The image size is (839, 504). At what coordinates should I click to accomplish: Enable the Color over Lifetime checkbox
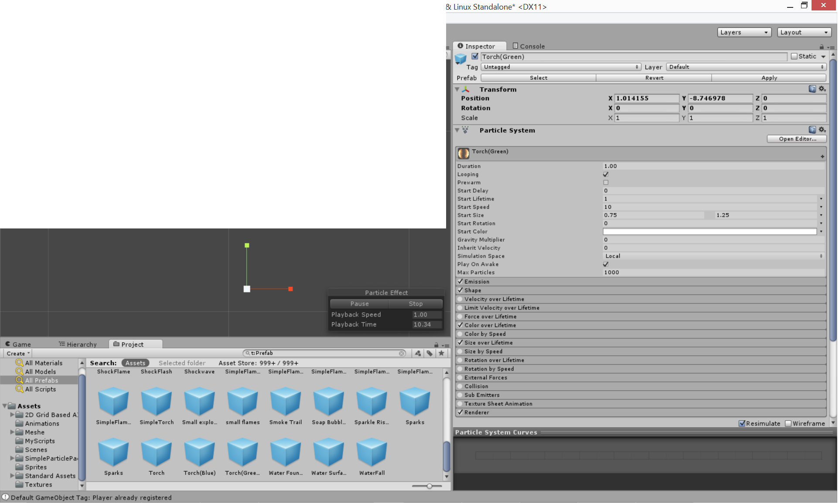pos(460,325)
